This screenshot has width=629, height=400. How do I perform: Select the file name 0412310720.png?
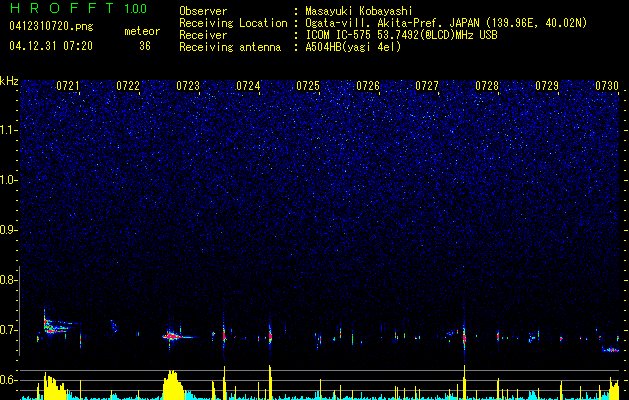(51, 26)
